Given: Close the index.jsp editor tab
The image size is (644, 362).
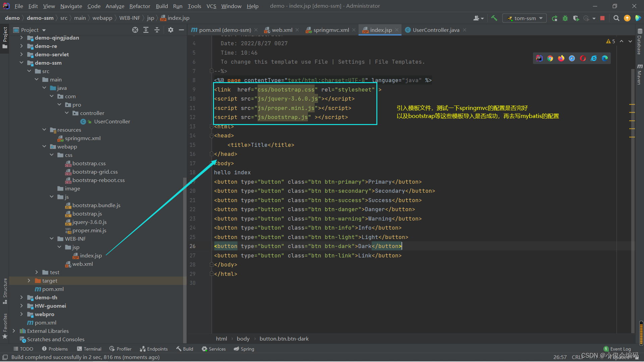Looking at the screenshot, I should pos(397,30).
